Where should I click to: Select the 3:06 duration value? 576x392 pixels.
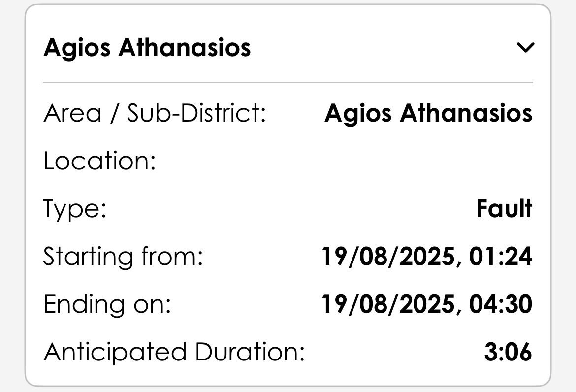508,353
